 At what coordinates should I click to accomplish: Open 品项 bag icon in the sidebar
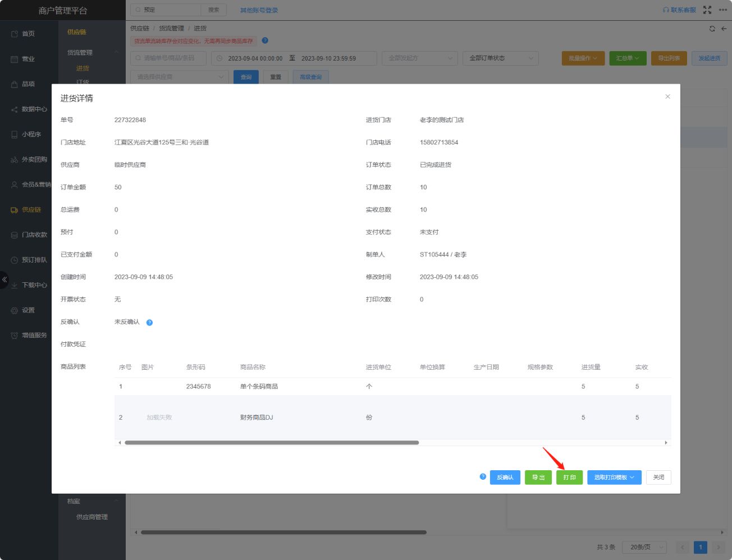15,84
